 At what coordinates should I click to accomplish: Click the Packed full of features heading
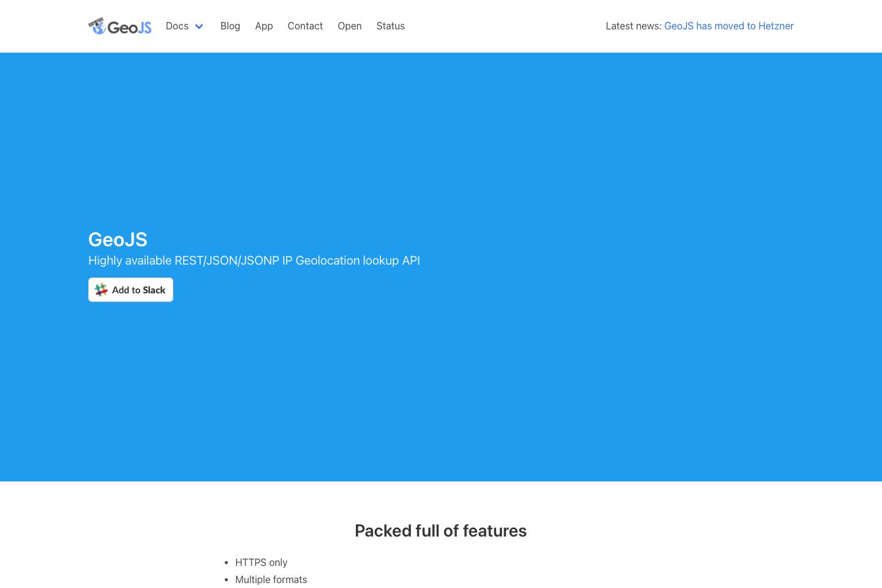click(440, 530)
